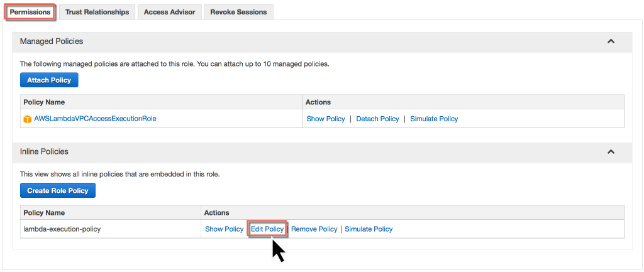Detach the AWSLambdaVPCAccessExecutionRole policy
Screen dimensions: 644x272
point(377,119)
